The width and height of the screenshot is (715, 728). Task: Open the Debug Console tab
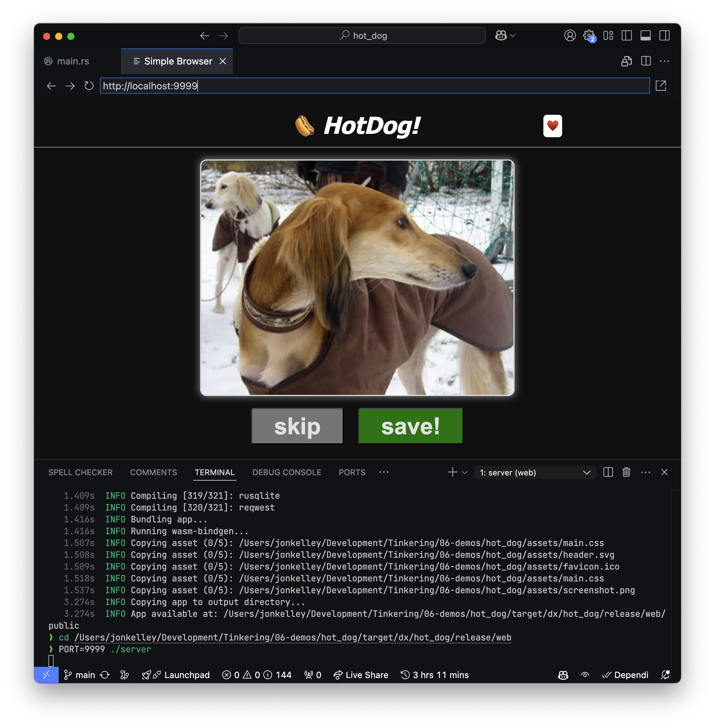(287, 472)
